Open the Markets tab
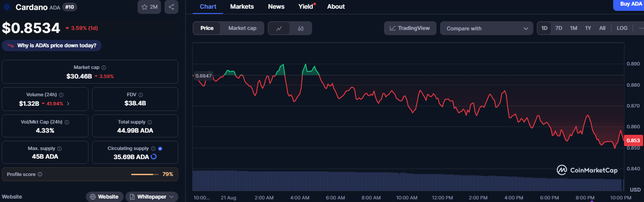This screenshot has height=202, width=644. (x=242, y=7)
